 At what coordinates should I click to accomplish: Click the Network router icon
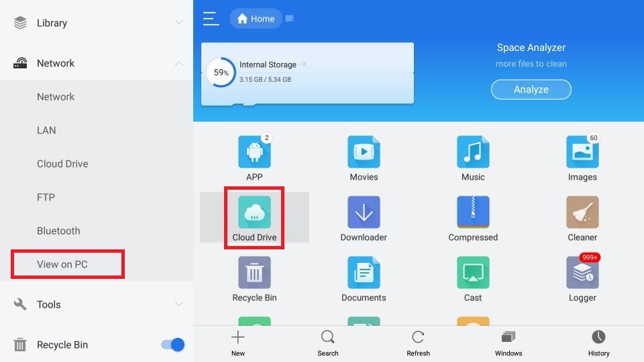[x=20, y=63]
